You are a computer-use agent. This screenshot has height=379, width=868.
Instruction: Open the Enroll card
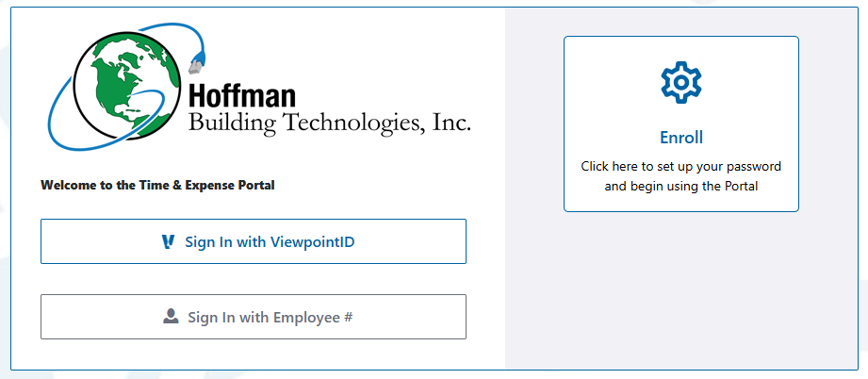tap(680, 124)
